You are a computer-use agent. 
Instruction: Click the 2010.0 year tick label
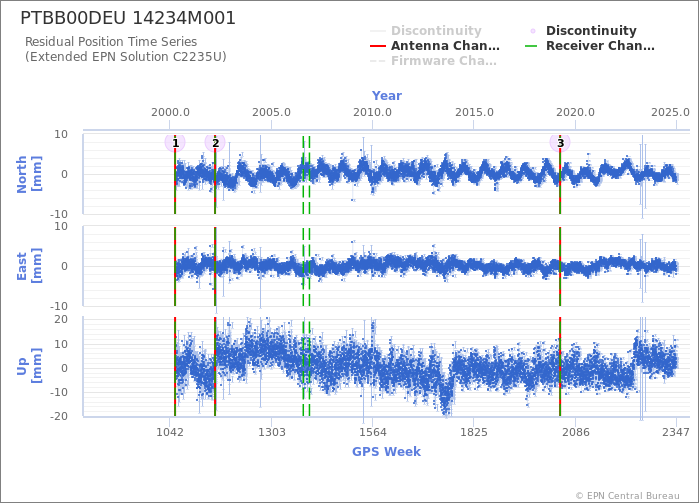(x=372, y=112)
